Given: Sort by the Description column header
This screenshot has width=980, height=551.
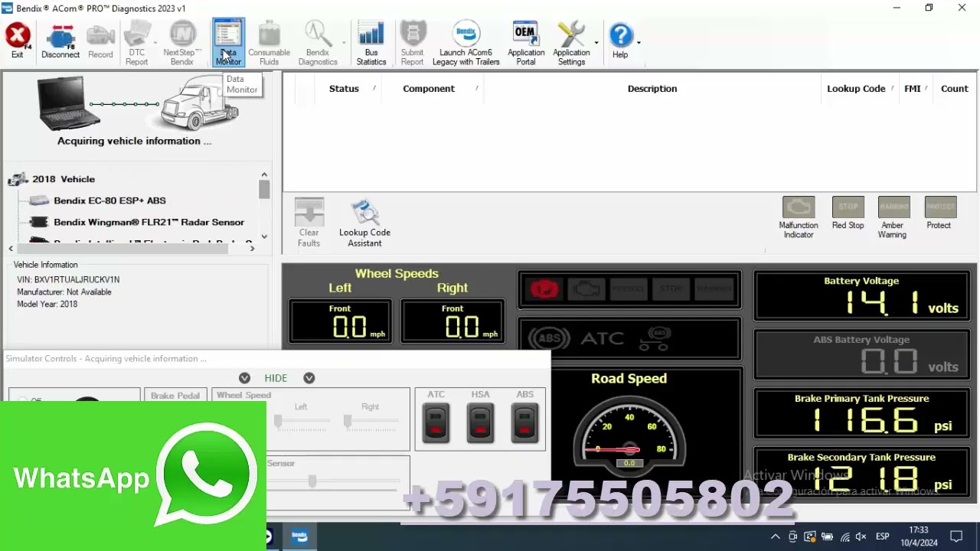Looking at the screenshot, I should [652, 89].
